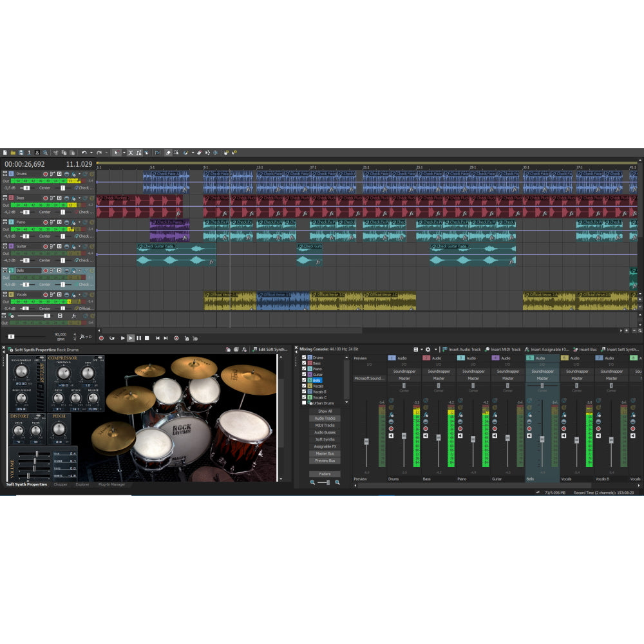Viewport: 644px width, 644px height.
Task: Arm the Drums track for recording
Action: pos(45,175)
